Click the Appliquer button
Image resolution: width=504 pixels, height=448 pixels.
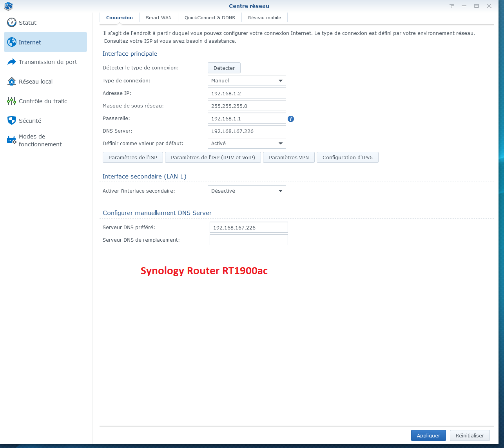428,435
